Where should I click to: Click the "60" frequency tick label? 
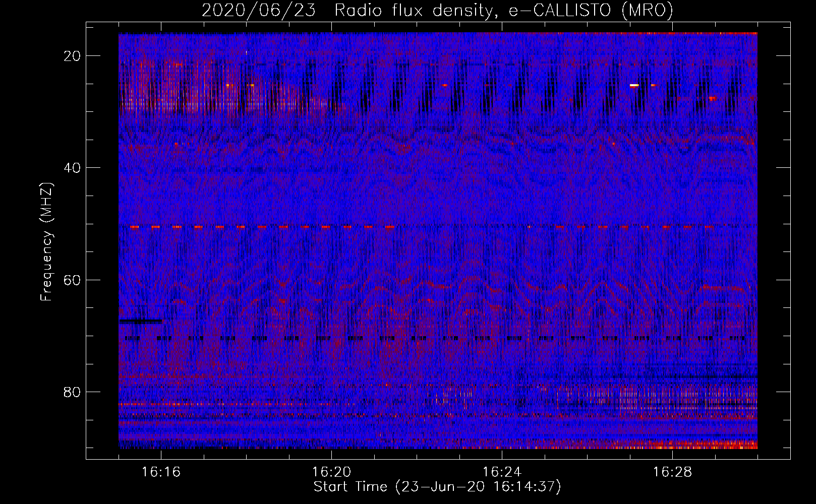[x=73, y=280]
